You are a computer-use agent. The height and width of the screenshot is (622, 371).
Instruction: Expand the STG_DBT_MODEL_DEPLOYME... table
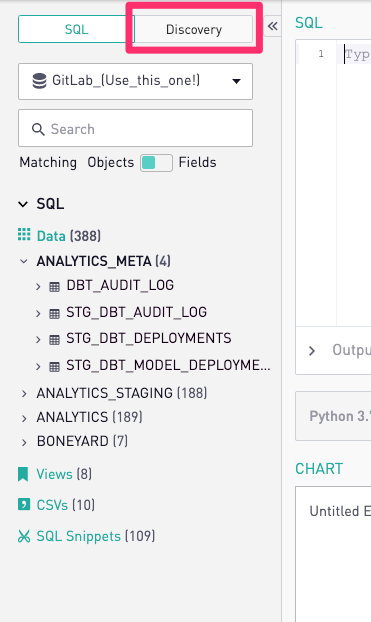(38, 366)
